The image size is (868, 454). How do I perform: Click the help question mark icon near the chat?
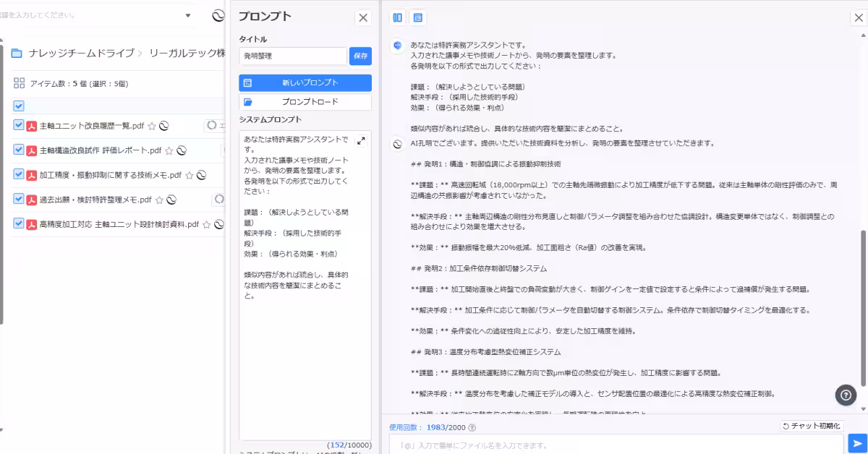(846, 395)
